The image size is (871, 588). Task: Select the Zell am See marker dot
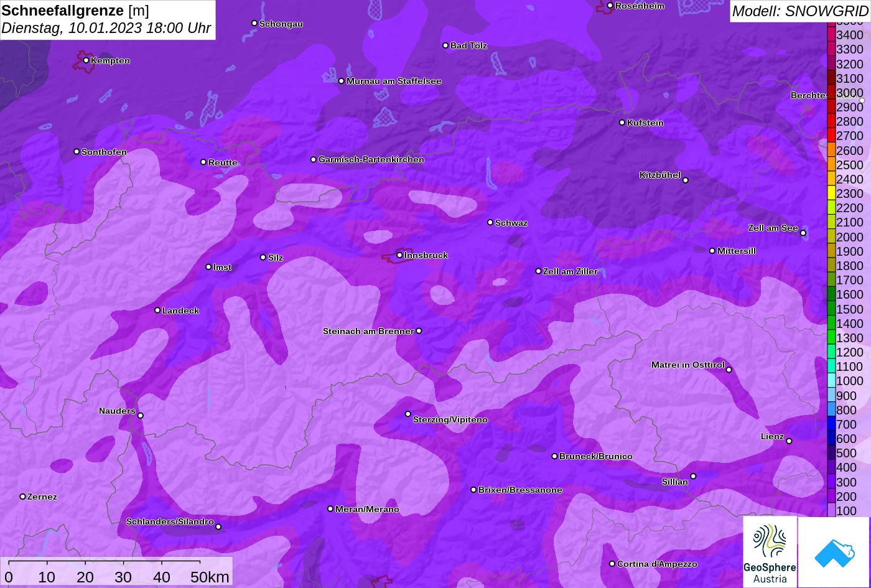coord(803,233)
